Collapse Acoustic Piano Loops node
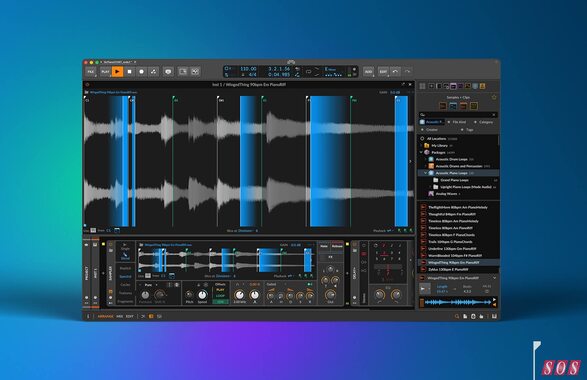Screen dimensions: 587x380 click(x=426, y=173)
